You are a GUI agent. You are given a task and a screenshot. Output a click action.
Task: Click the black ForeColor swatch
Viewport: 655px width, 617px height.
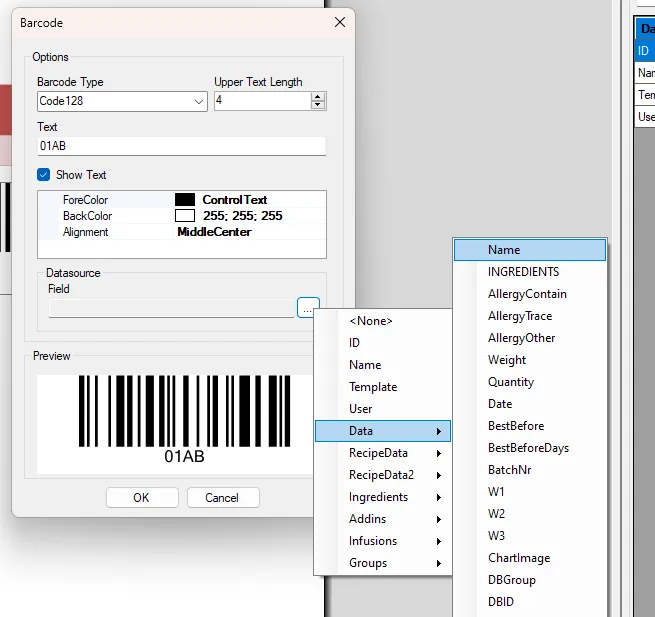coord(185,200)
